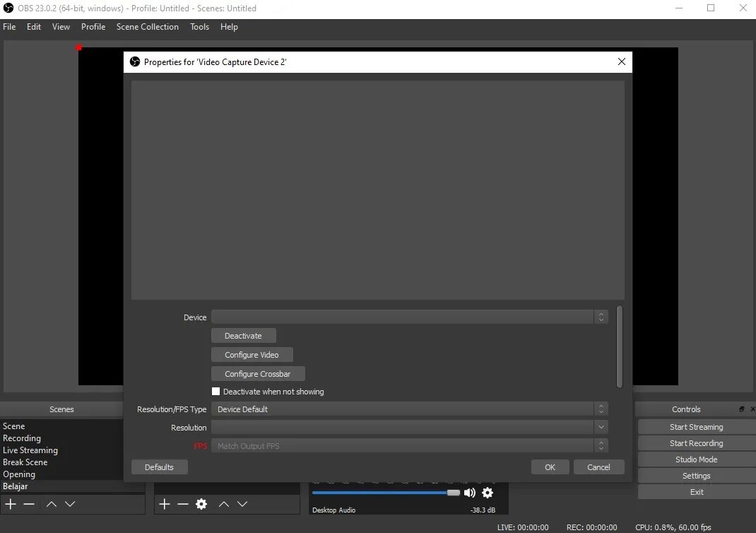Toggle Studio Mode
The width and height of the screenshot is (756, 533).
click(696, 459)
